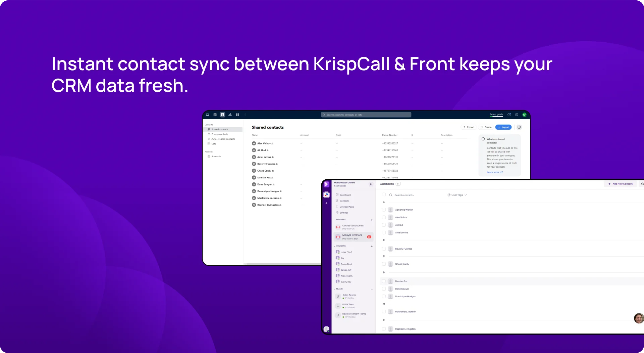This screenshot has width=644, height=353.
Task: Open the green KF profile avatar
Action: tap(524, 115)
